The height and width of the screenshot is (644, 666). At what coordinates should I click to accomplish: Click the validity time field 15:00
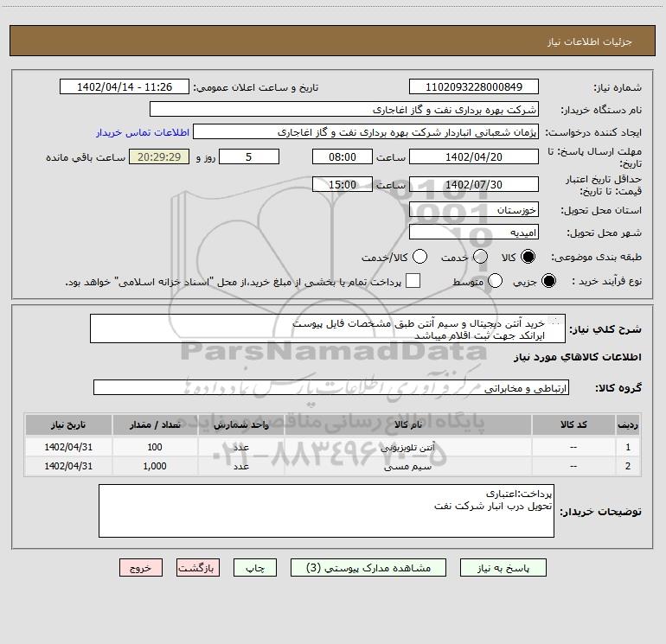point(343,184)
